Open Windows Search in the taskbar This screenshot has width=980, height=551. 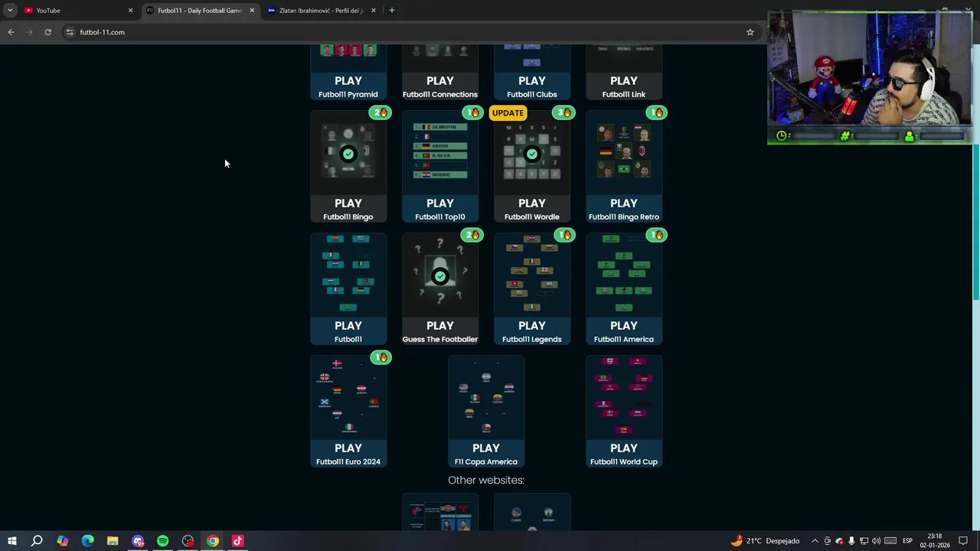37,541
